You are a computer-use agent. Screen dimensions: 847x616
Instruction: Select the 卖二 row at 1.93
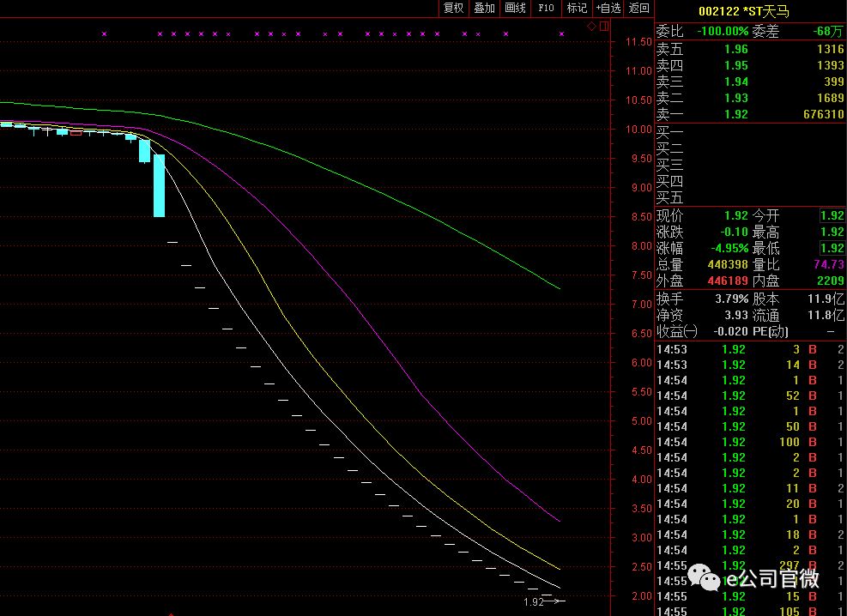(750, 98)
